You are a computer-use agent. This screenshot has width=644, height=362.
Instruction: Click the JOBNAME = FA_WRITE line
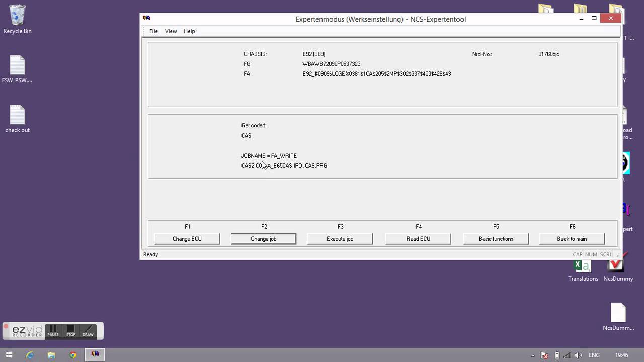(269, 156)
